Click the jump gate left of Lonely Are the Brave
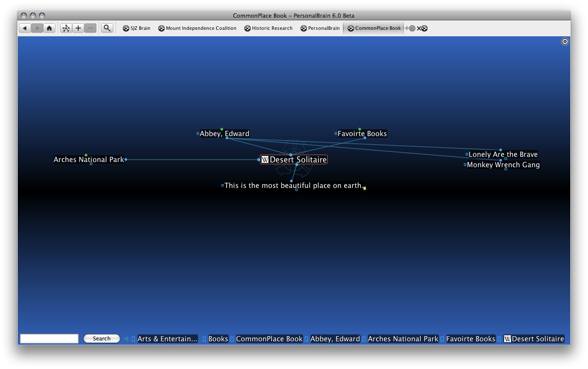 coord(467,154)
